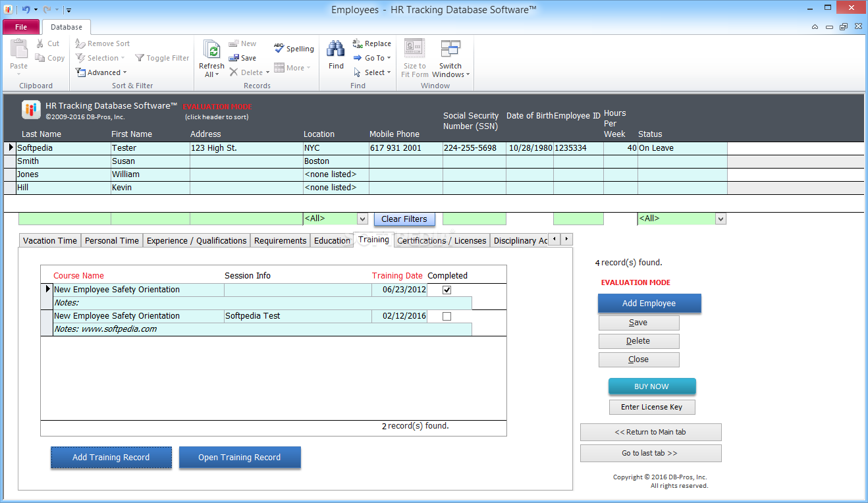Switch to the Personal Time tab
Image resolution: width=868 pixels, height=503 pixels.
point(112,240)
